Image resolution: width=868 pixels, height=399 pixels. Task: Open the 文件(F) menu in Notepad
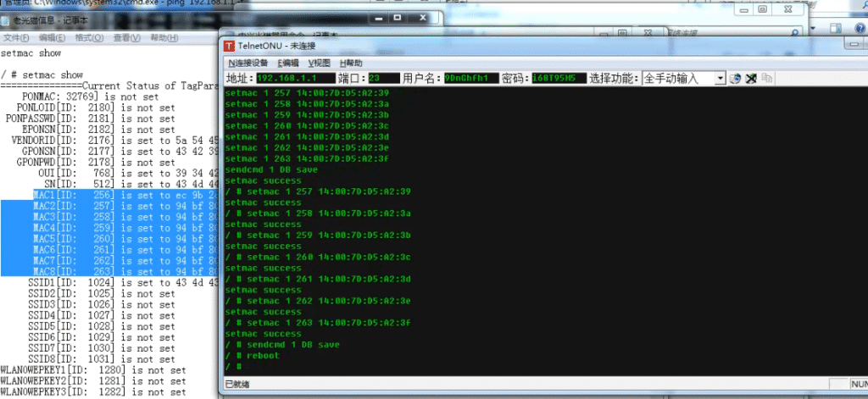point(17,37)
